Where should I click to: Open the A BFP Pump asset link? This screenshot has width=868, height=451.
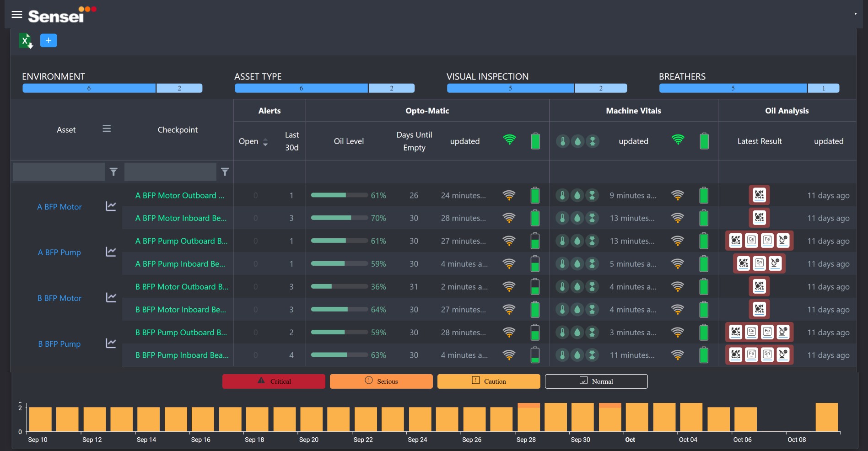(59, 252)
